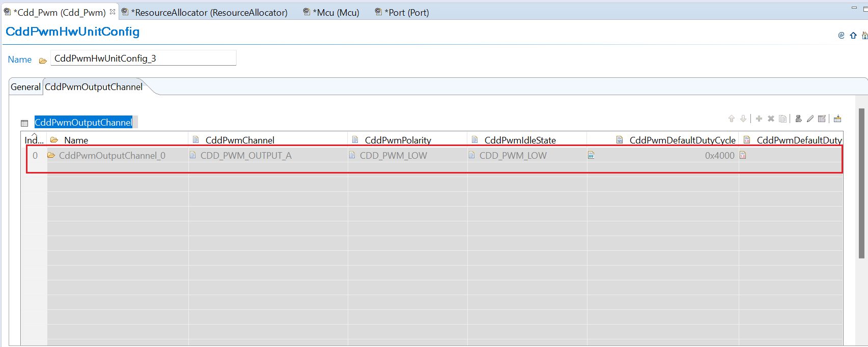Click the CddPwmDefaultDutyCycle column header
The height and width of the screenshot is (347, 868).
tap(663, 140)
